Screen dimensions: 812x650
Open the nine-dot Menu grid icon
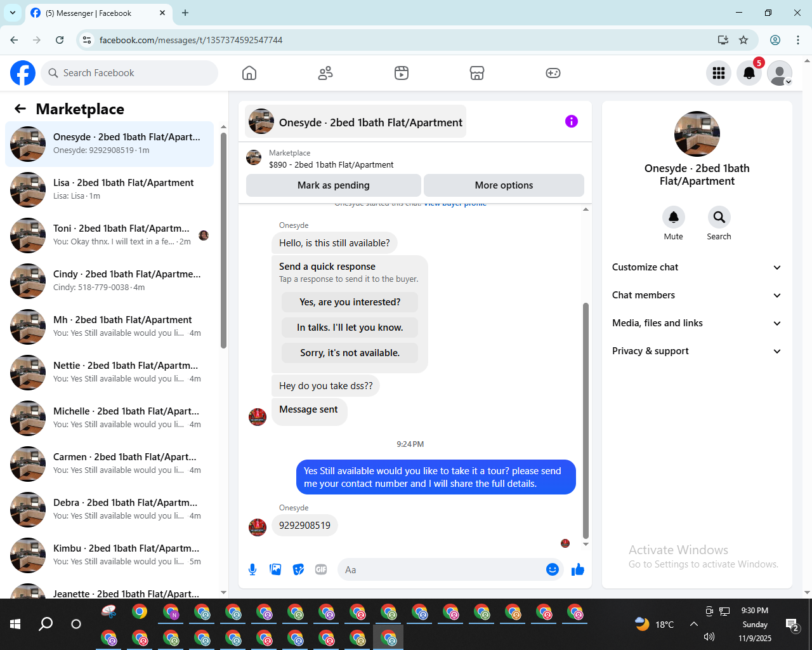[x=719, y=73]
